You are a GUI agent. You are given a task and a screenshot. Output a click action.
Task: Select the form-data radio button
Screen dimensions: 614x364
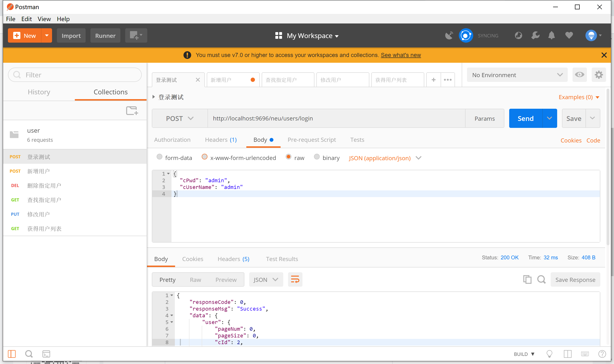[159, 157]
